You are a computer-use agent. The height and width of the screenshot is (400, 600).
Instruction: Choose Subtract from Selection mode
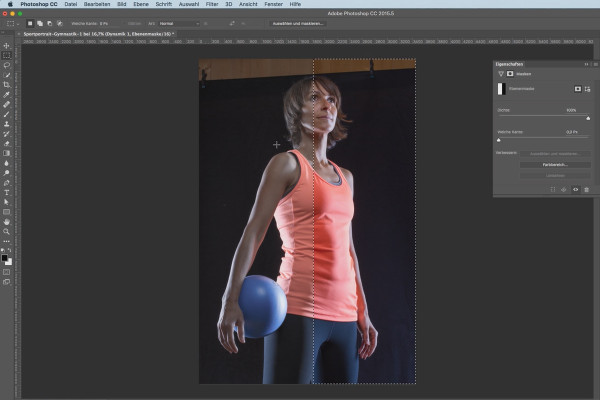(x=49, y=23)
